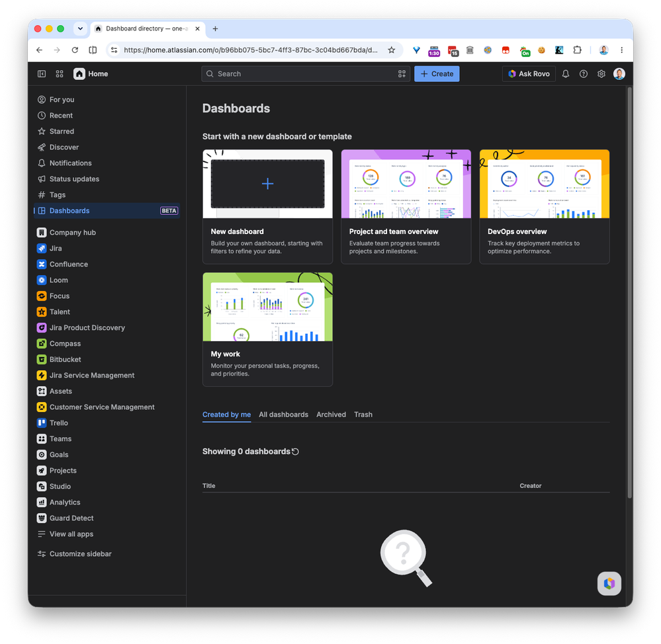Open the floating Rovo chat icon
This screenshot has width=661, height=644.
(x=609, y=583)
